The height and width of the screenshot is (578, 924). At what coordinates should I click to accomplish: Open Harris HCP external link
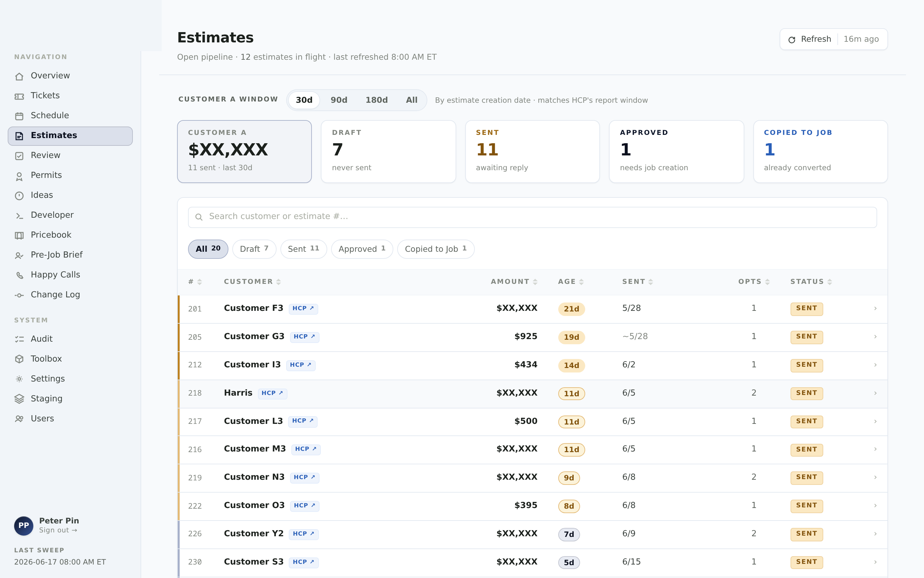272,393
